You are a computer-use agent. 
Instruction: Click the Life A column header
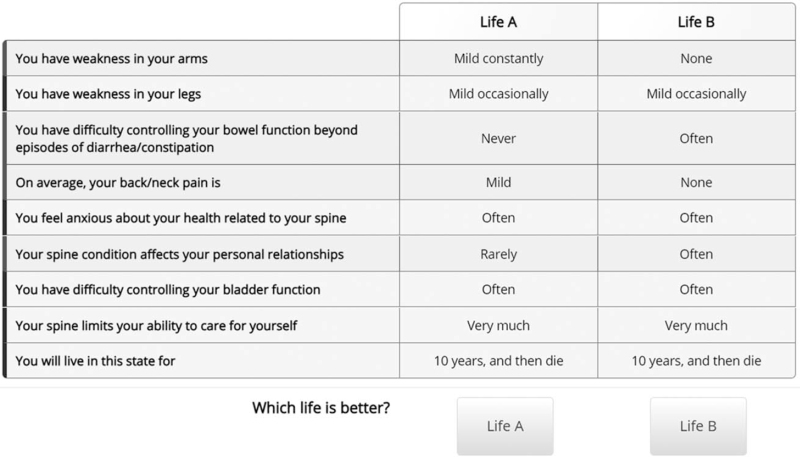tap(498, 21)
